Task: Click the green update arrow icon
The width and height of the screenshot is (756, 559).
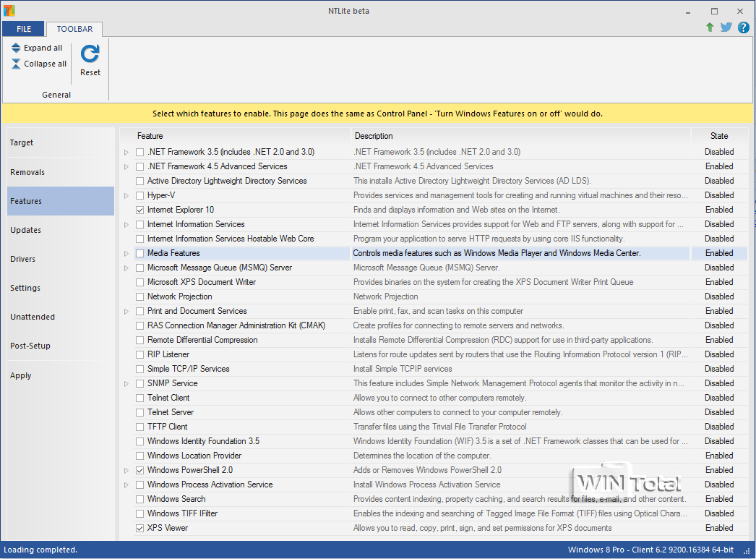Action: pyautogui.click(x=710, y=27)
